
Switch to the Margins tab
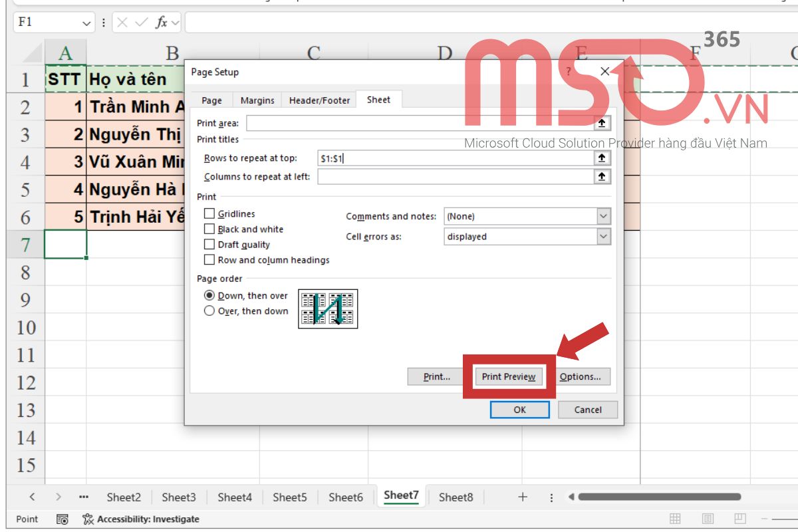coord(257,100)
